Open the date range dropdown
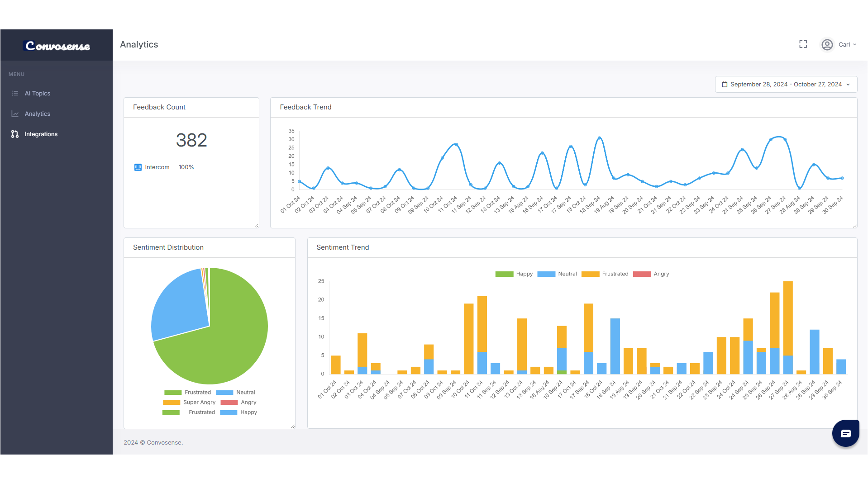Viewport: 868px width, 488px height. click(786, 85)
